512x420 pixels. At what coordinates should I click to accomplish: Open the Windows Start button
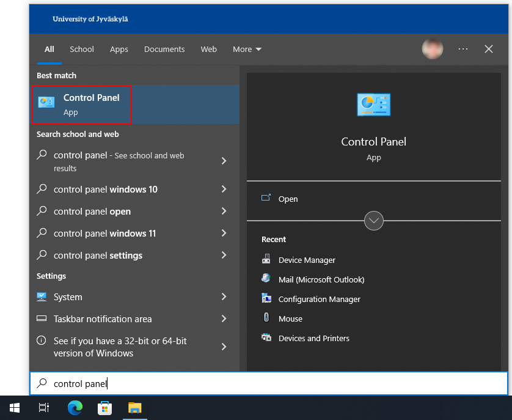15,408
